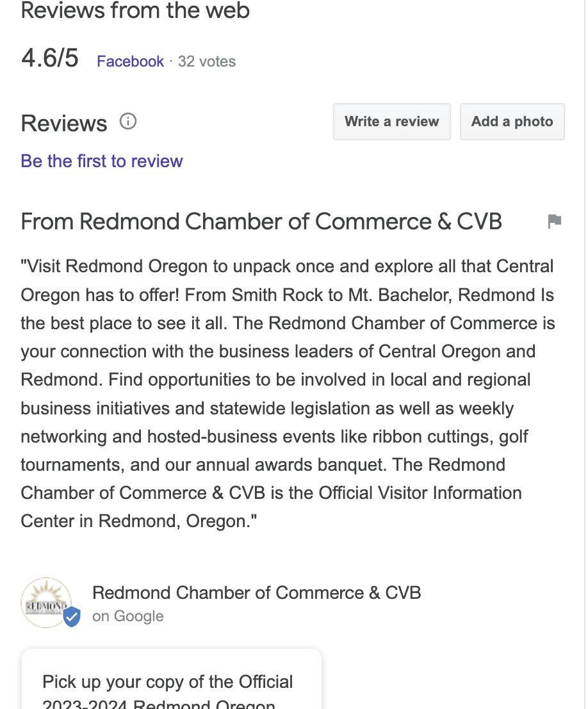Click the opening 'Visit Redmond Oregon' description line
Screen dimensions: 588x709
click(287, 266)
